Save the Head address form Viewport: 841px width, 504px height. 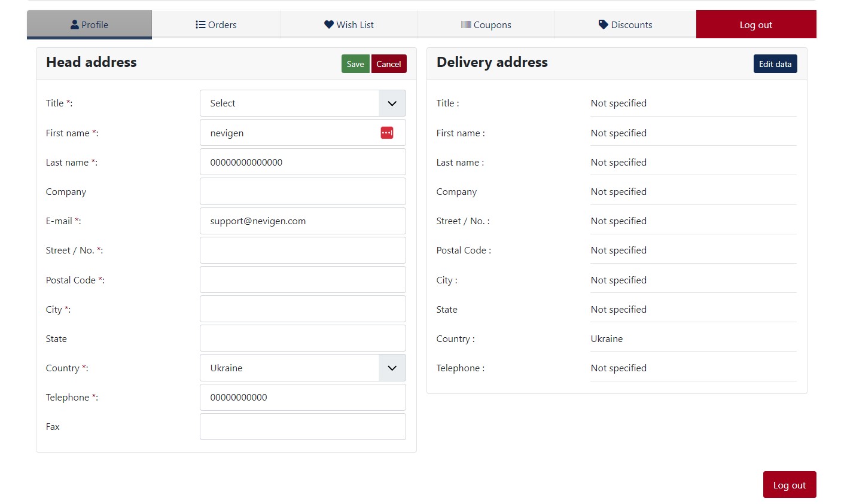pyautogui.click(x=355, y=64)
